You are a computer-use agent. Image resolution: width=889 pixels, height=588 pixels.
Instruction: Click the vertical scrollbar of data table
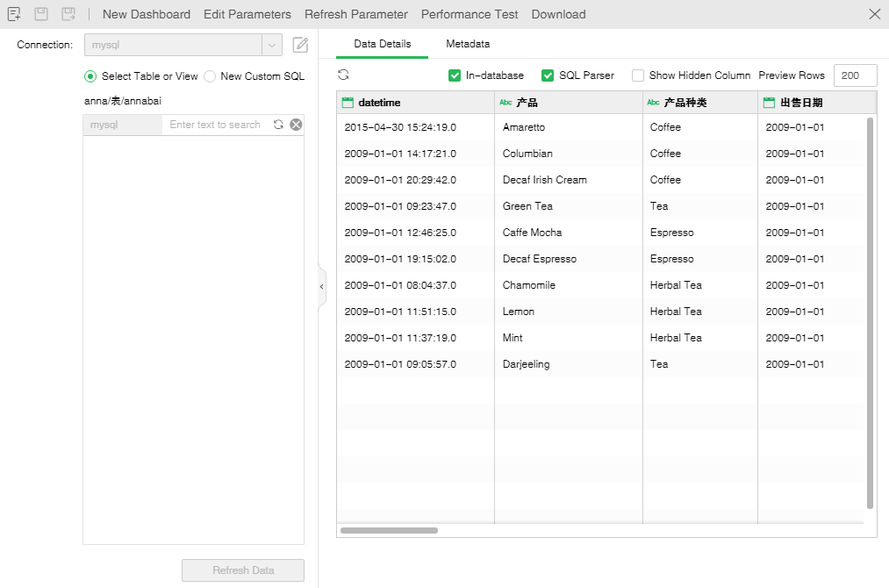coord(870,313)
